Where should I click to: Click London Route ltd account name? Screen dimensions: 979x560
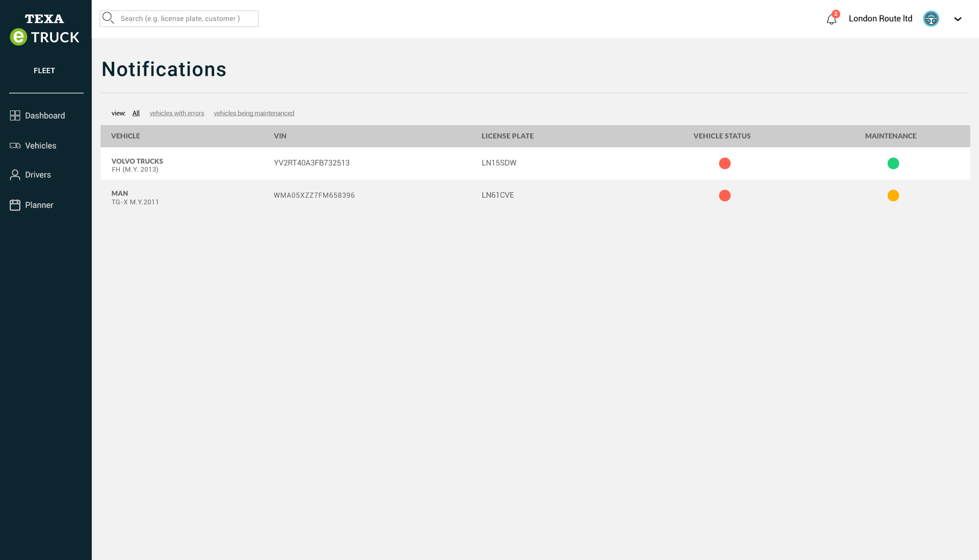pyautogui.click(x=881, y=18)
